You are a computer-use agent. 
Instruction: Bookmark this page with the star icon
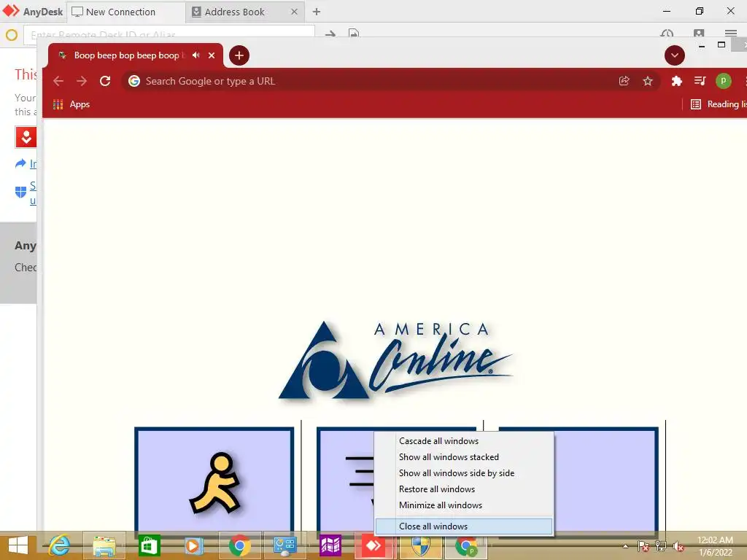tap(648, 81)
